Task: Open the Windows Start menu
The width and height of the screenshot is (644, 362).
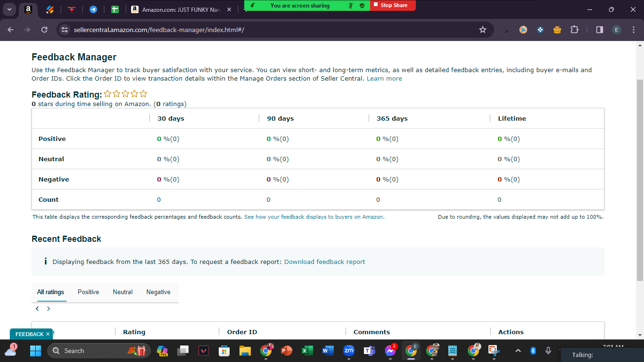Action: pyautogui.click(x=35, y=351)
